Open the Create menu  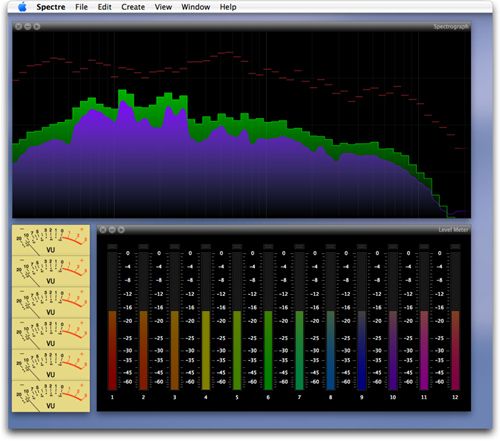133,7
